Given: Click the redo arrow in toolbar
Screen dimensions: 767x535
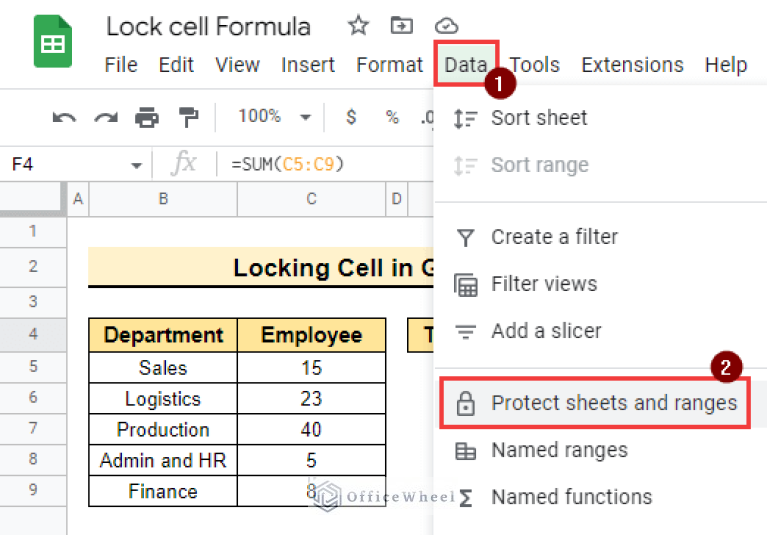Looking at the screenshot, I should tap(105, 118).
